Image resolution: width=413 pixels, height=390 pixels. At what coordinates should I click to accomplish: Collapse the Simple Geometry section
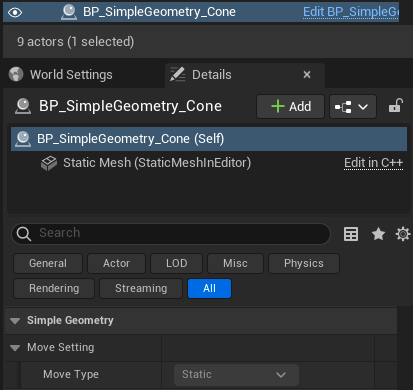click(x=15, y=321)
